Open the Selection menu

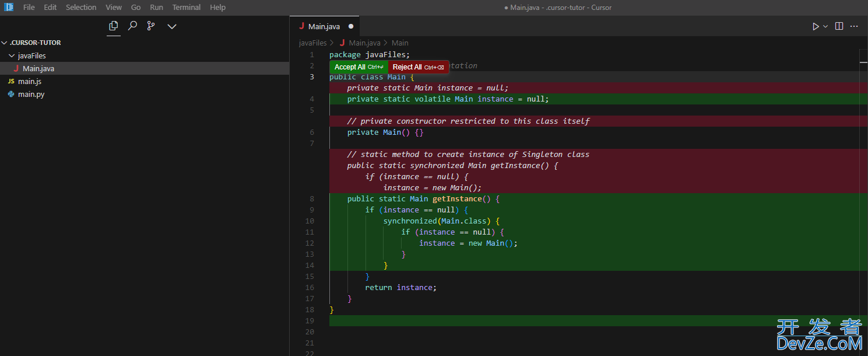click(x=81, y=7)
